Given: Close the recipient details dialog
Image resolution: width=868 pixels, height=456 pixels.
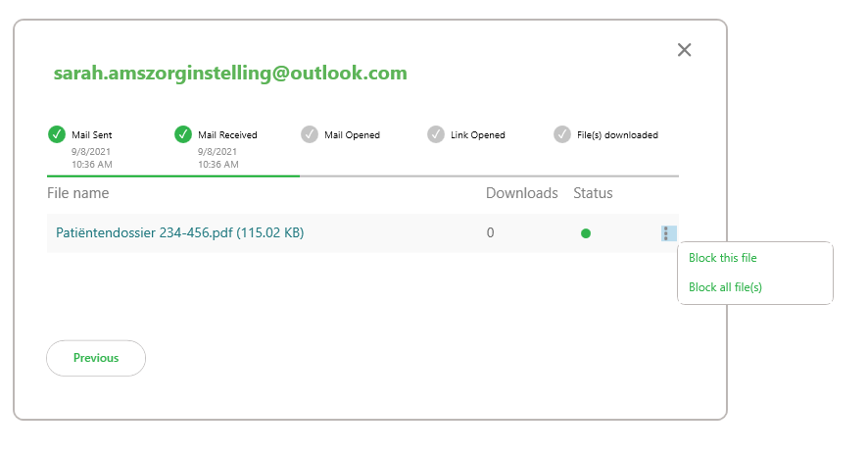Looking at the screenshot, I should [x=684, y=50].
